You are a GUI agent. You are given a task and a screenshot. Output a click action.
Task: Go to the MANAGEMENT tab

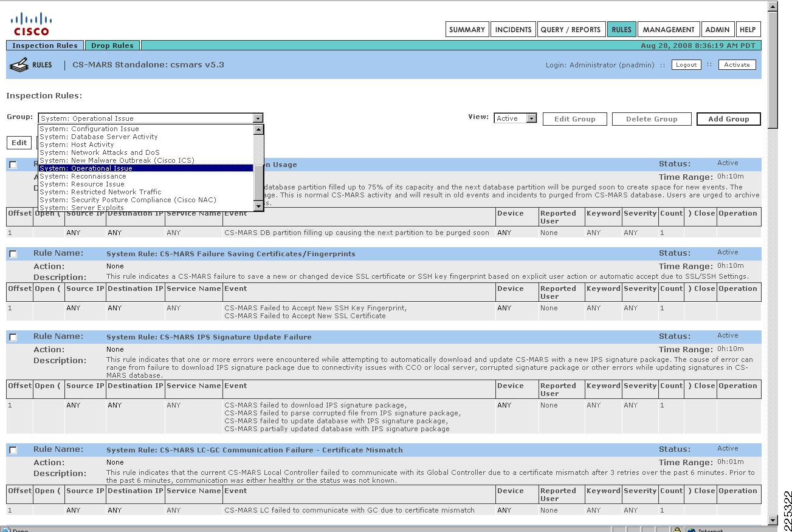pyautogui.click(x=669, y=29)
